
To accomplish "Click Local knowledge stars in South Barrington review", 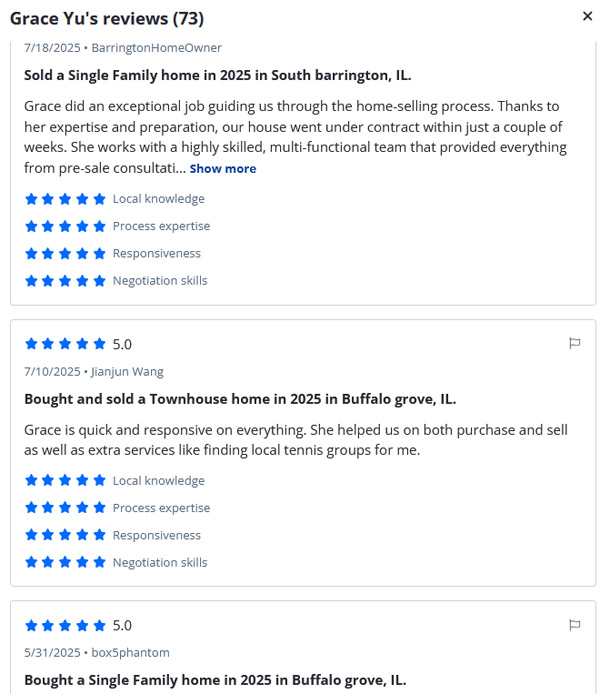I will click(65, 199).
